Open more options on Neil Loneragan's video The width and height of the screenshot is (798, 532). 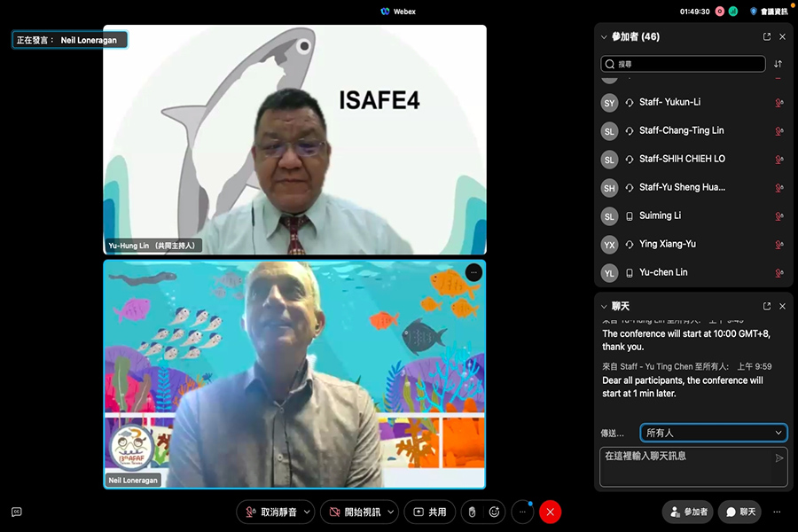[473, 273]
